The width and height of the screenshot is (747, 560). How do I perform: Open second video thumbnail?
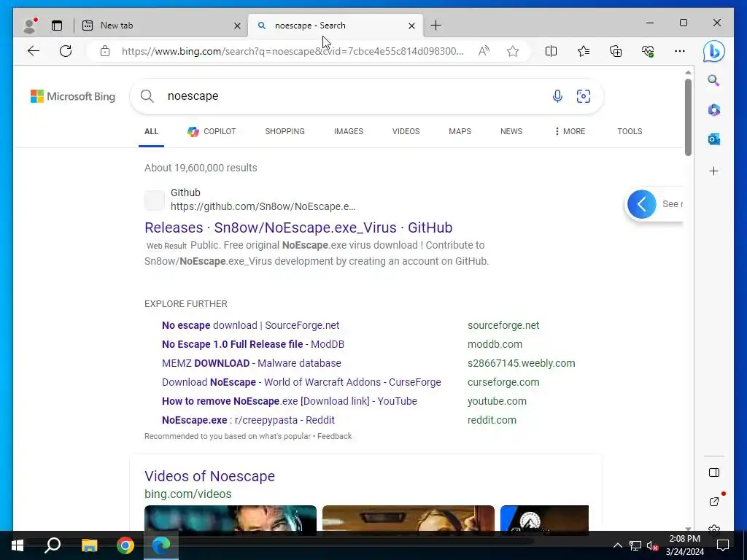[x=409, y=518]
